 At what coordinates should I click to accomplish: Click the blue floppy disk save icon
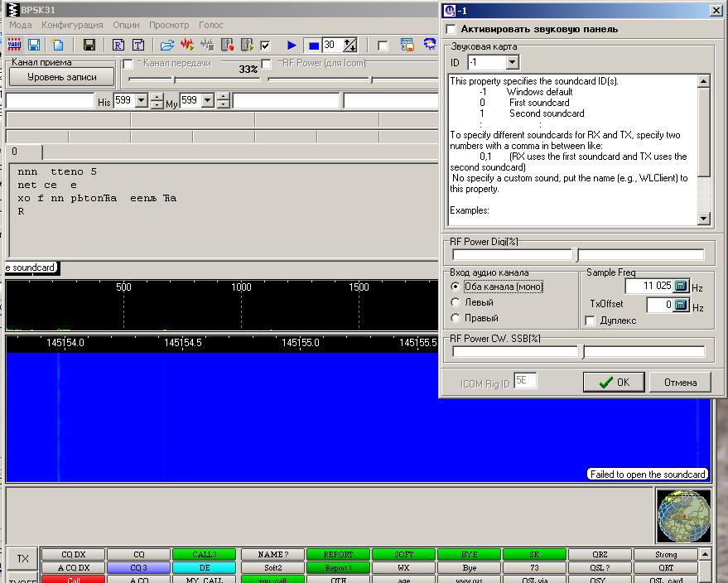(34, 45)
